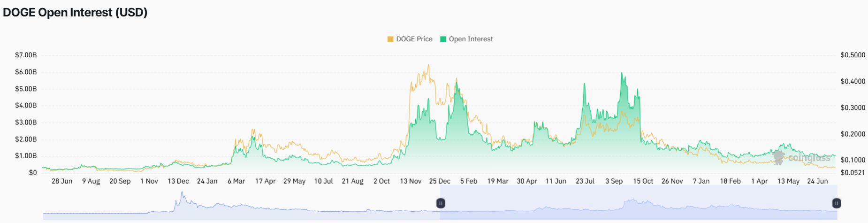The height and width of the screenshot is (223, 868).
Task: Click the 25 Dec date label
Action: coord(440,181)
